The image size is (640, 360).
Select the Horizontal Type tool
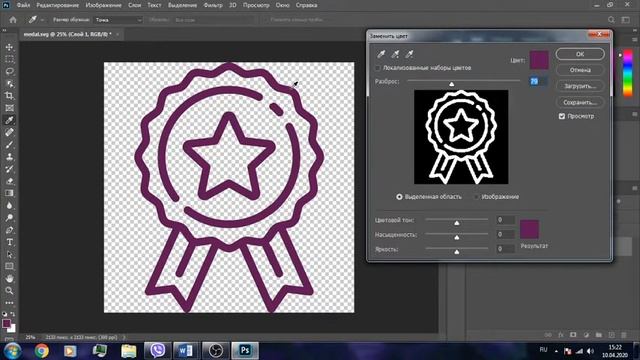click(9, 242)
